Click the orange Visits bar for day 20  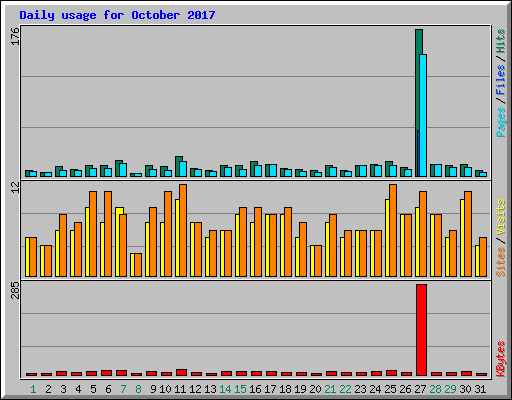(x=318, y=261)
